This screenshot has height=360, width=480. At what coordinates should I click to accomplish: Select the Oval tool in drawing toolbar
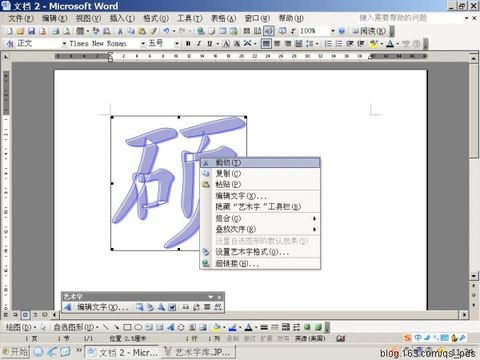point(138,327)
